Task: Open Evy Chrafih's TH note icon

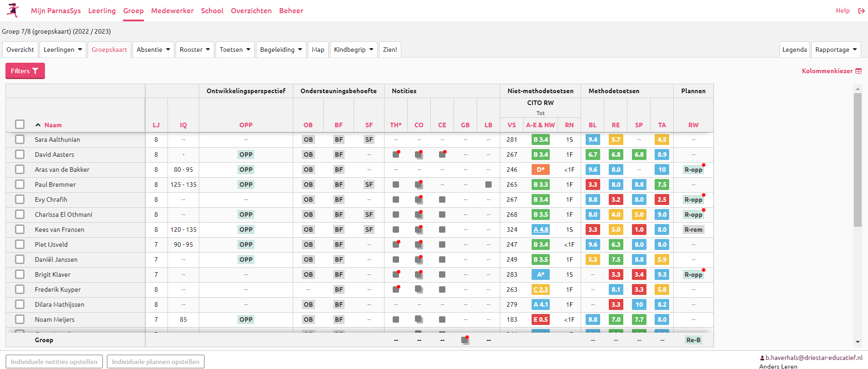Action: point(396,199)
